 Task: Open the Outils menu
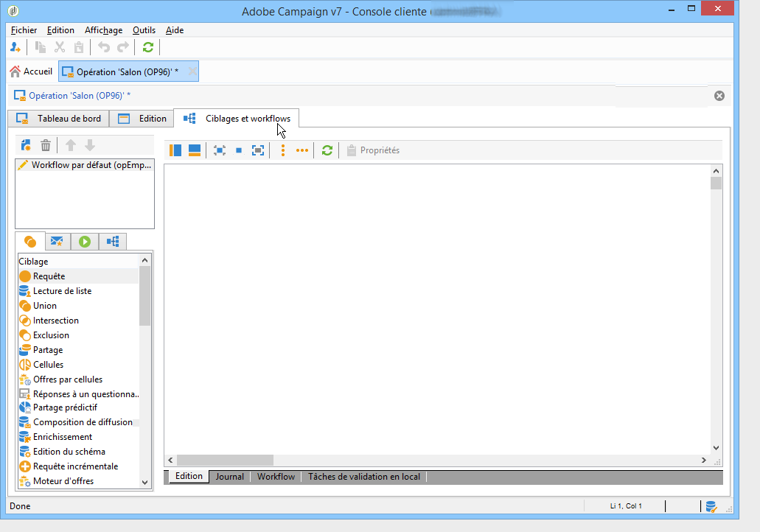(x=144, y=30)
